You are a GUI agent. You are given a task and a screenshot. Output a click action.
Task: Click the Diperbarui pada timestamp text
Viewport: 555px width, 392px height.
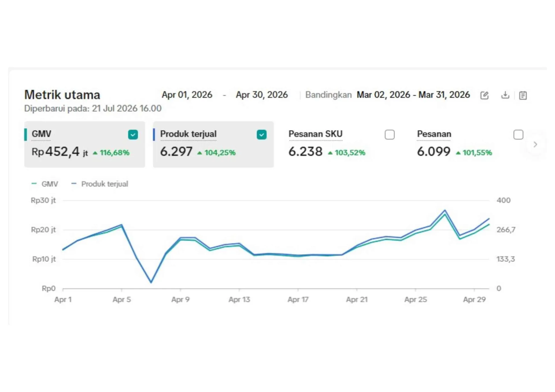click(93, 108)
